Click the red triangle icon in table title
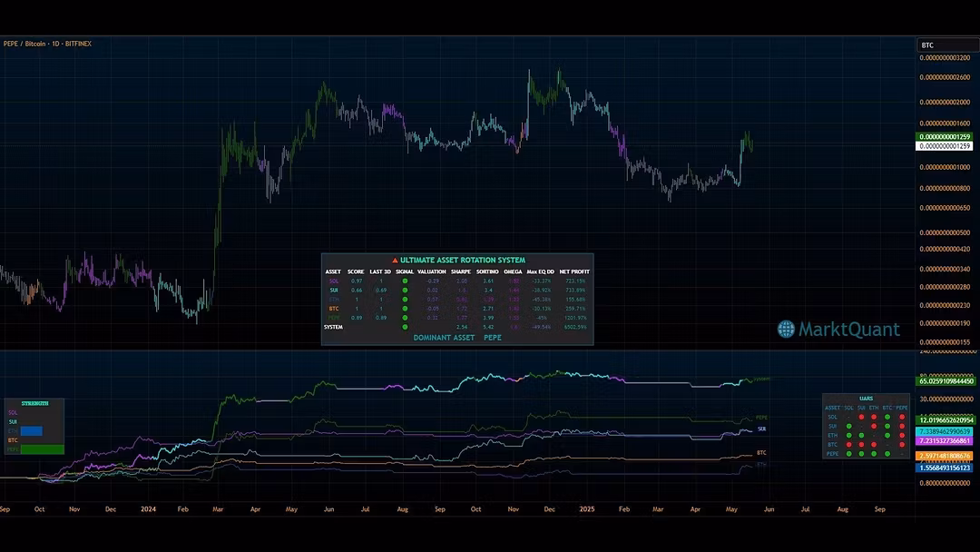The height and width of the screenshot is (552, 980). pyautogui.click(x=395, y=261)
